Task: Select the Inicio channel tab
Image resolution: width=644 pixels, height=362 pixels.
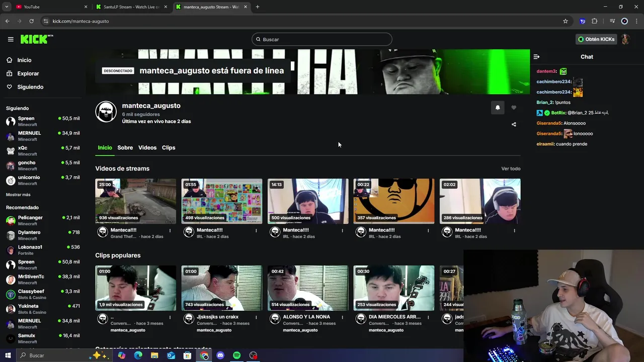Action: (105, 148)
